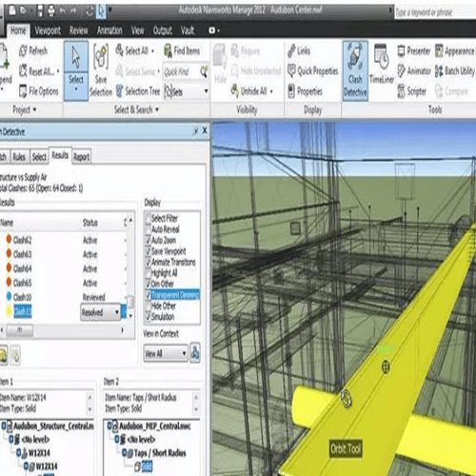The width and height of the screenshot is (476, 476).
Task: Toggle the Simulation checkbox
Action: point(148,317)
